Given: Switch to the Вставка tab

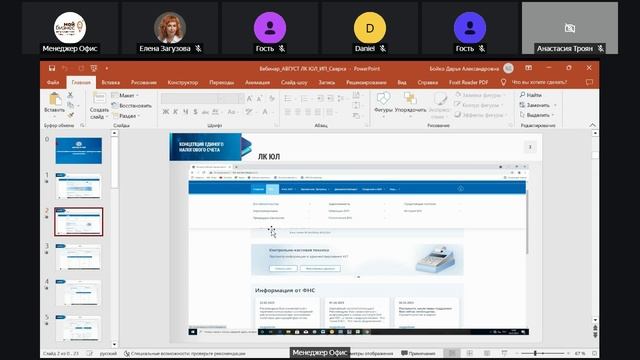Looking at the screenshot, I should pos(111,82).
